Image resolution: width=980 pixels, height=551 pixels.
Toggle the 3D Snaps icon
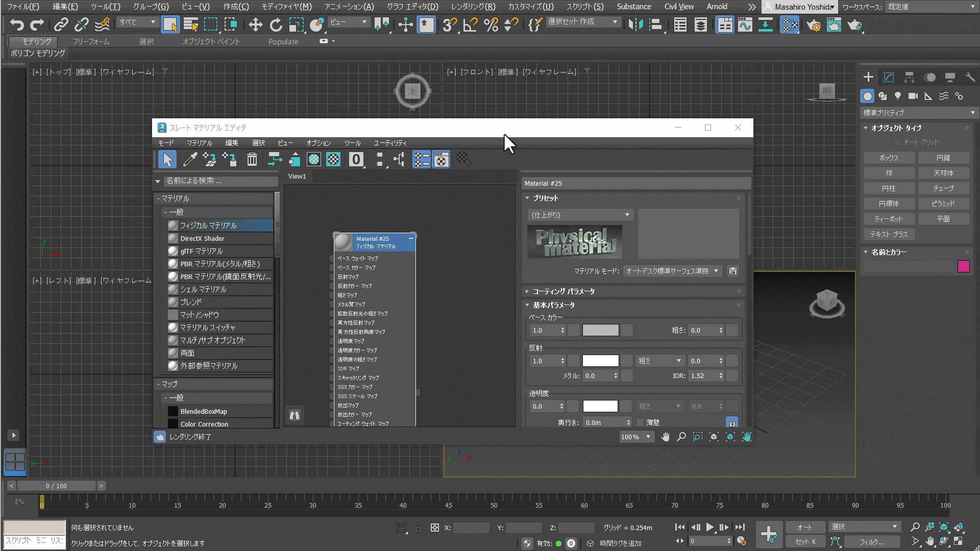tap(449, 24)
